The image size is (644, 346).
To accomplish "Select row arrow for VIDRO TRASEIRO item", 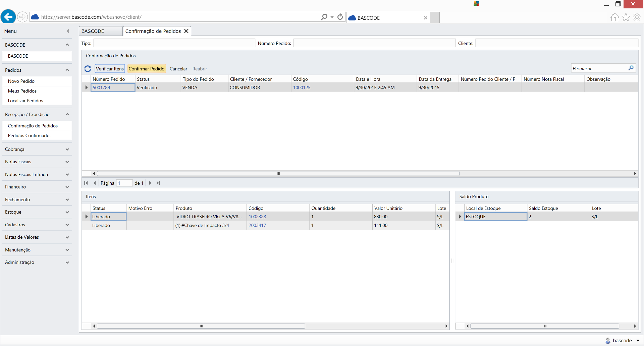I will 86,217.
